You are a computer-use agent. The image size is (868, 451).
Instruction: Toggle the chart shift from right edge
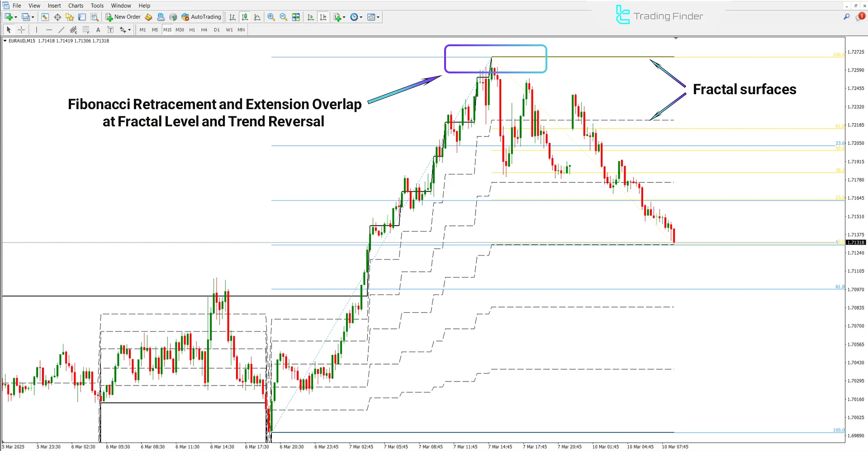(323, 17)
